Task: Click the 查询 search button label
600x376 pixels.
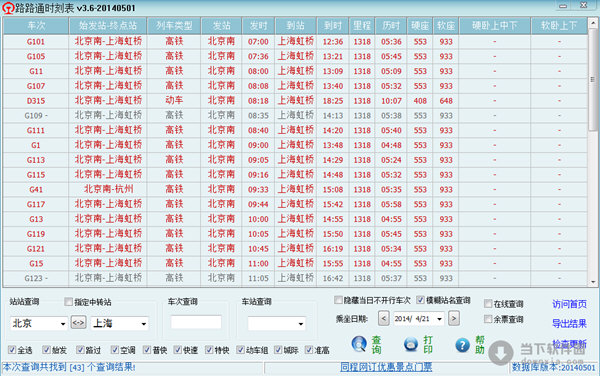Action: (377, 345)
